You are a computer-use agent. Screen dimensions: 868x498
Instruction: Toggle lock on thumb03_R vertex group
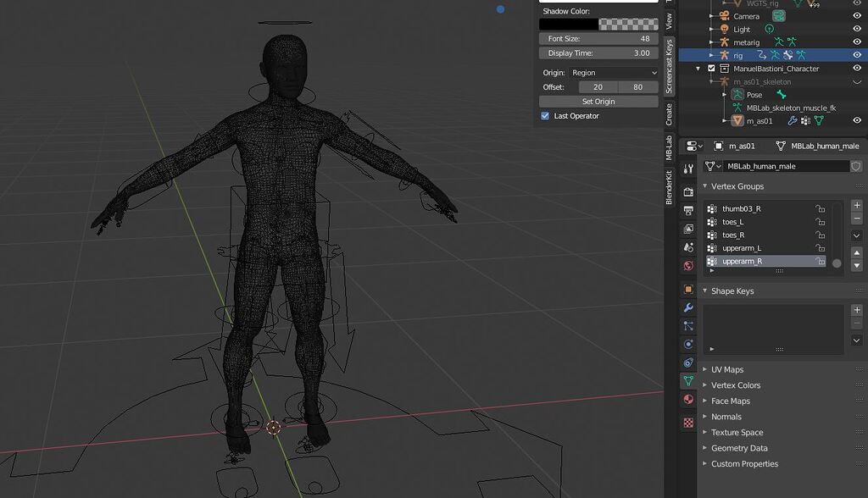pyautogui.click(x=820, y=208)
